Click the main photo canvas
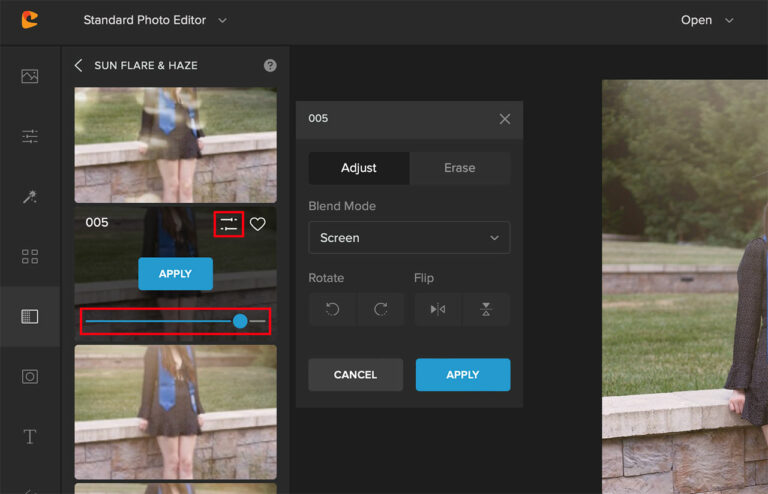This screenshot has width=768, height=494. click(685, 286)
